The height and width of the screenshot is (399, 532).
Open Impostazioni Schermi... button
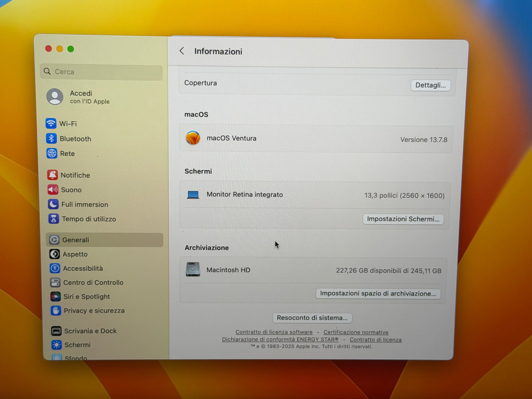[x=403, y=219]
